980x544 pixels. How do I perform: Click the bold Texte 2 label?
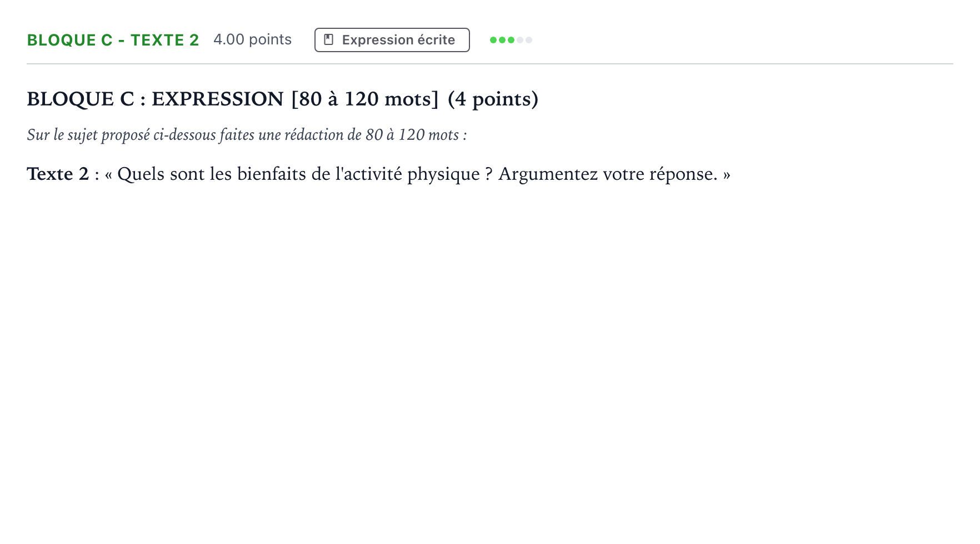[x=58, y=174]
